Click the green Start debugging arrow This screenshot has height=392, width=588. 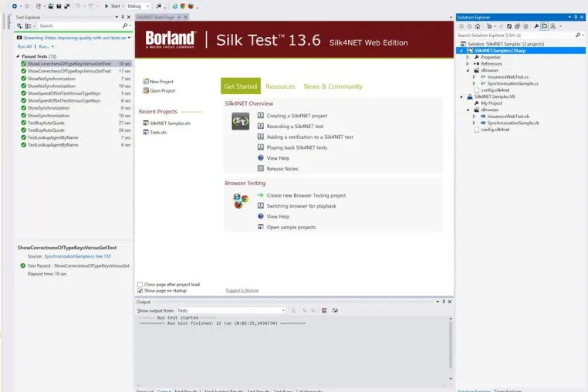click(x=106, y=6)
